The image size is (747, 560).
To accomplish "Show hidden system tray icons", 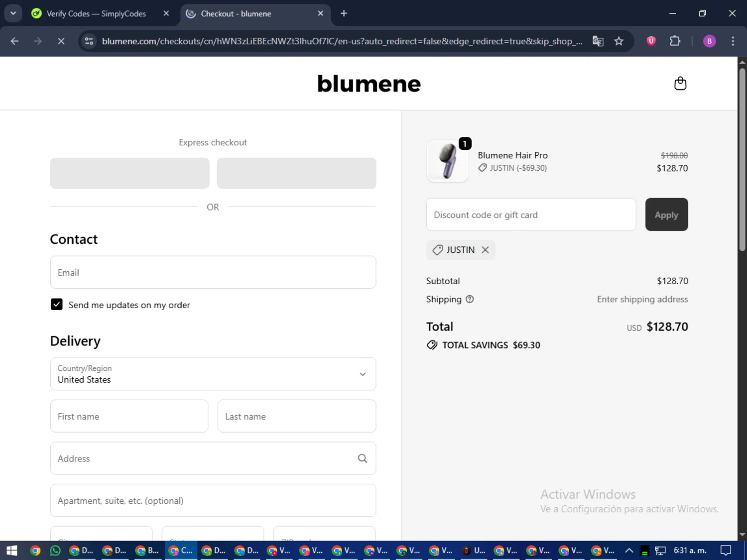I will (629, 551).
